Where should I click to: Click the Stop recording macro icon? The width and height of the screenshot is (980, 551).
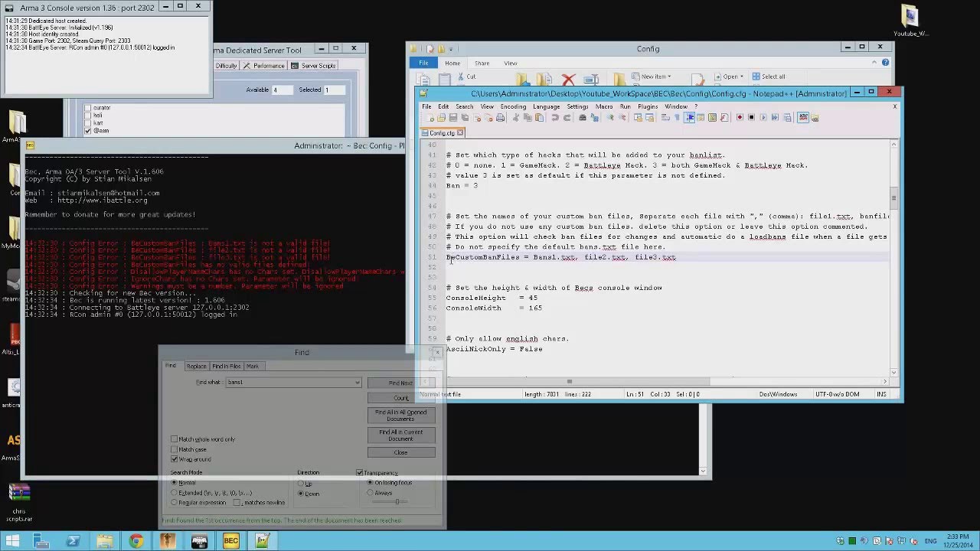[x=752, y=118]
